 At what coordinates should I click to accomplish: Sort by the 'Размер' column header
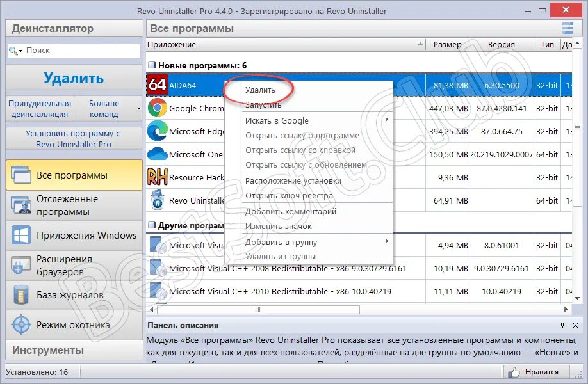coord(447,44)
